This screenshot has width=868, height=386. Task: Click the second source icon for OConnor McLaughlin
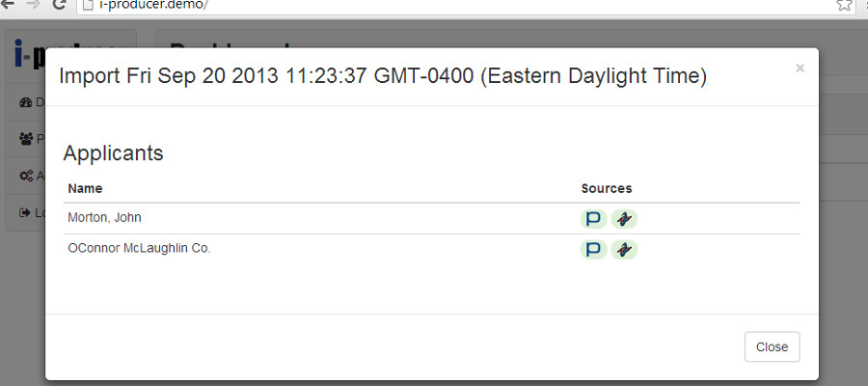(624, 250)
